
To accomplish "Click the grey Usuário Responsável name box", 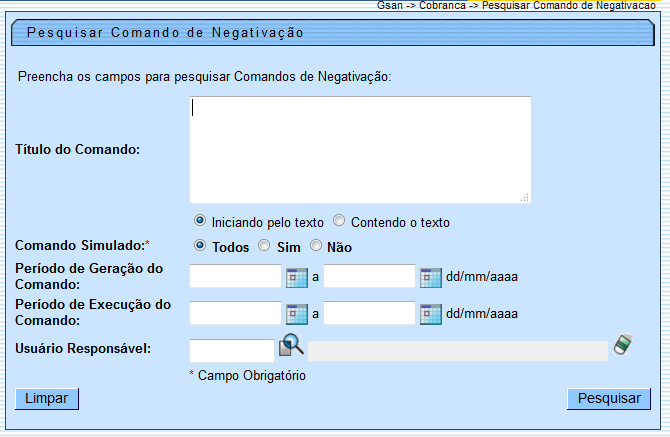I will point(457,350).
